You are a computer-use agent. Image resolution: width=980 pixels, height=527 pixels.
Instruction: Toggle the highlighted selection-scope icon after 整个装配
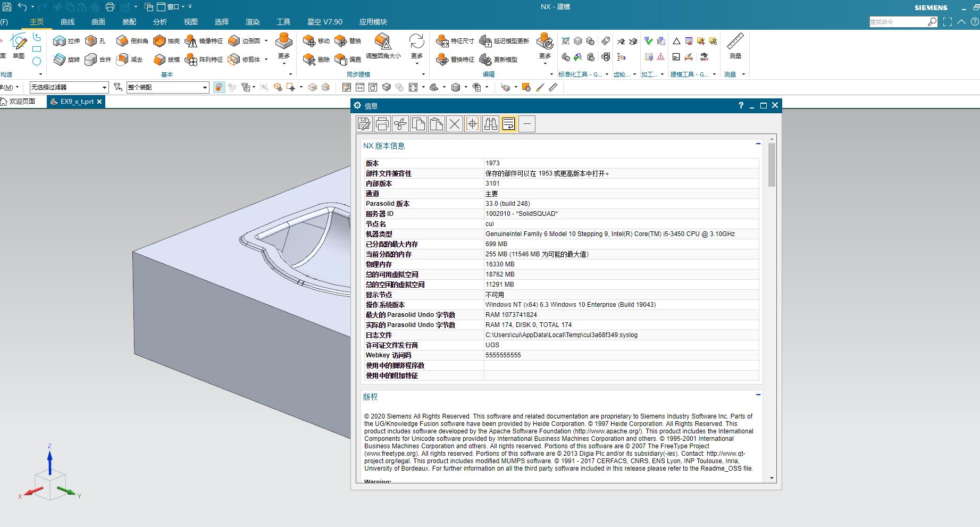(x=219, y=87)
